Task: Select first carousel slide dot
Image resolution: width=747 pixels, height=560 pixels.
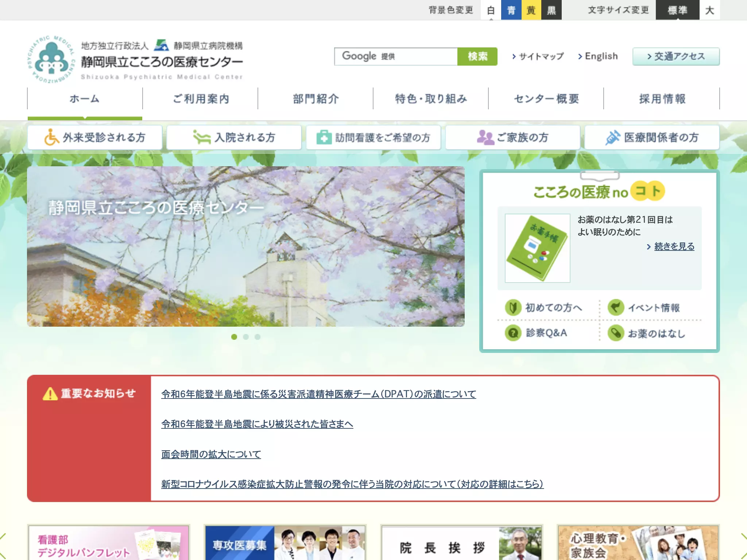Action: click(234, 337)
